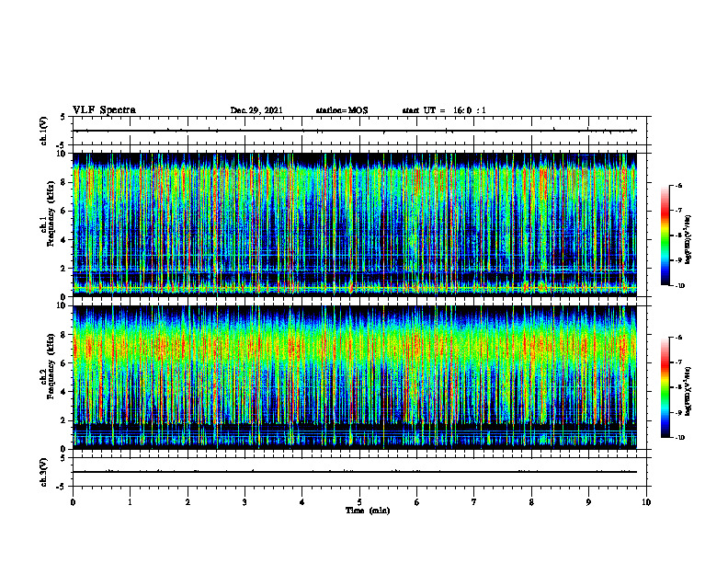Click the '6' kHz tick of ch.2 spectrogram

63,363
